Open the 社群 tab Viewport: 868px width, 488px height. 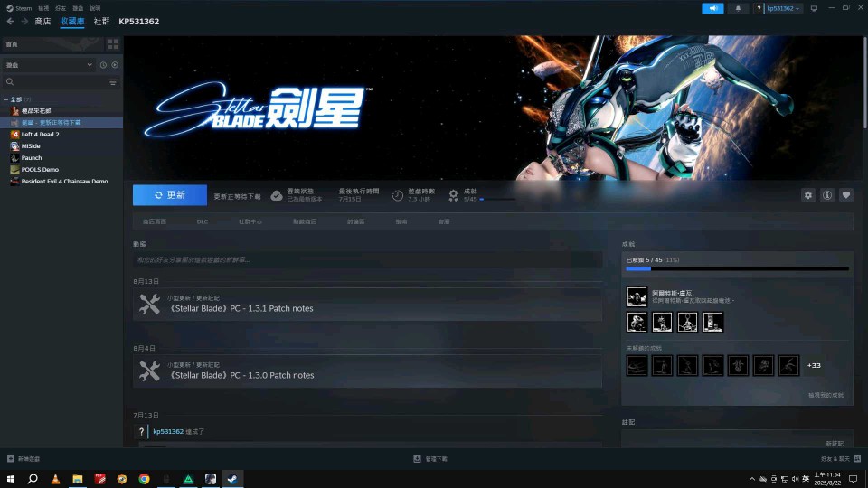pyautogui.click(x=102, y=21)
